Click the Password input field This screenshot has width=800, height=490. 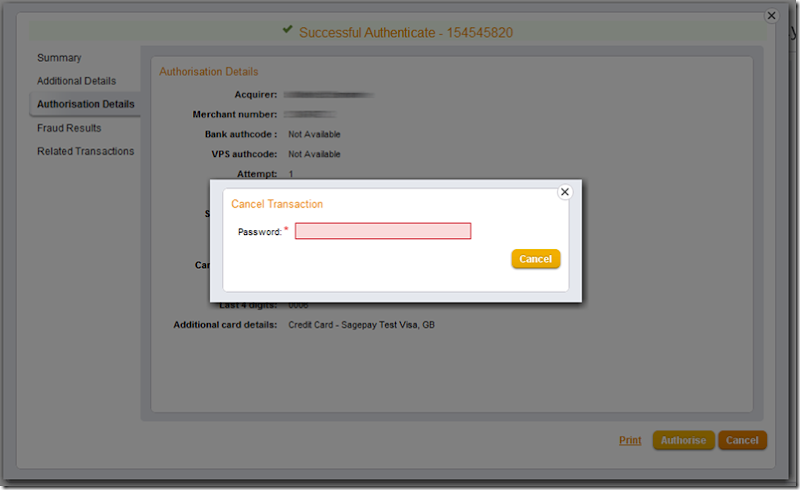[x=383, y=231]
